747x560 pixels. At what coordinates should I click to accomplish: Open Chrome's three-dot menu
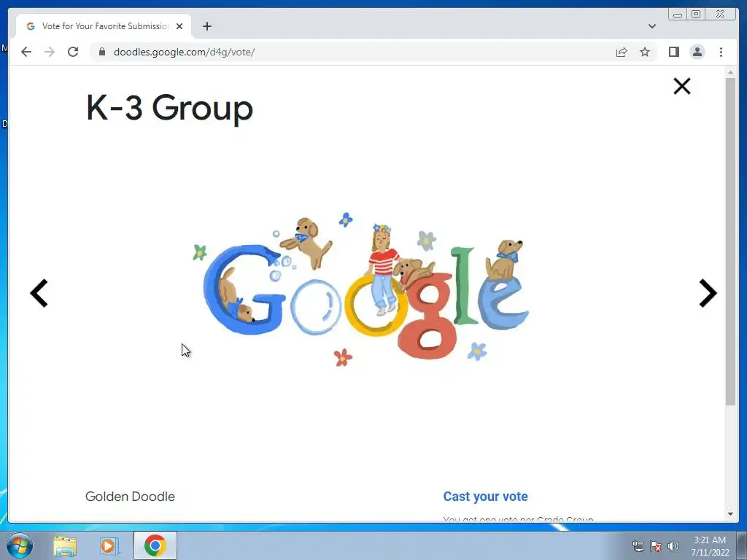coord(721,52)
